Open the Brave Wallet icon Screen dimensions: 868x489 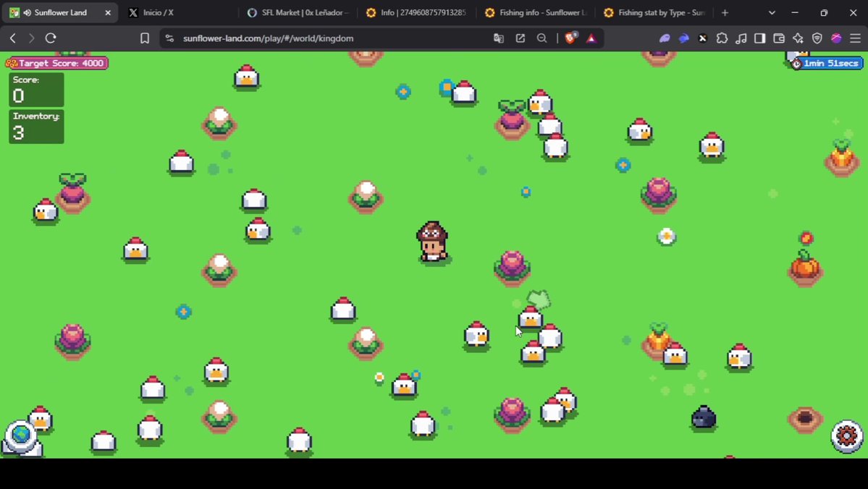pos(779,38)
